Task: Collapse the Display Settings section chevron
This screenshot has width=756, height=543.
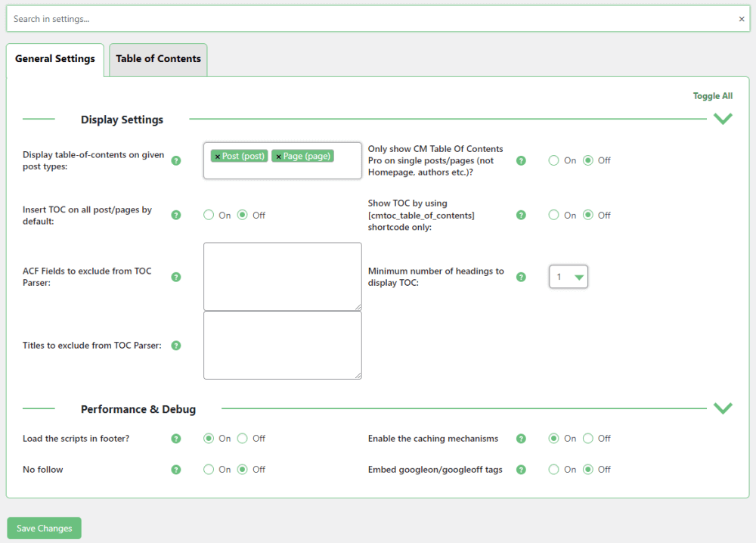Action: pos(723,119)
